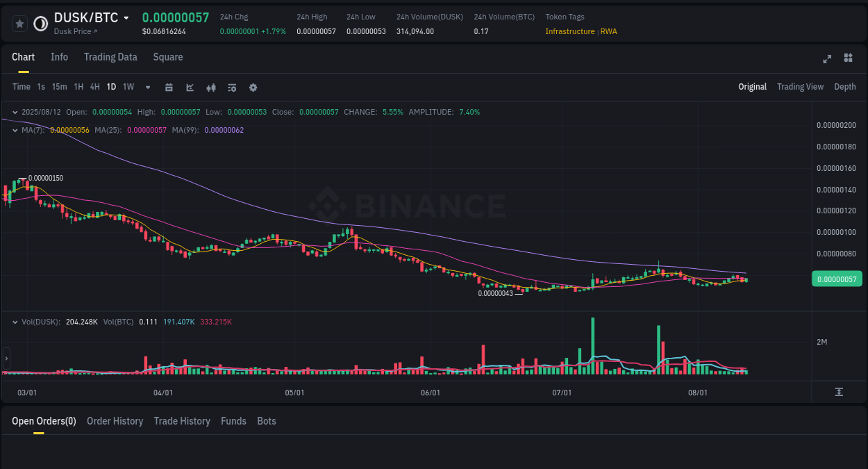
Task: Click the 0.00000150 high price marker
Action: click(x=45, y=178)
